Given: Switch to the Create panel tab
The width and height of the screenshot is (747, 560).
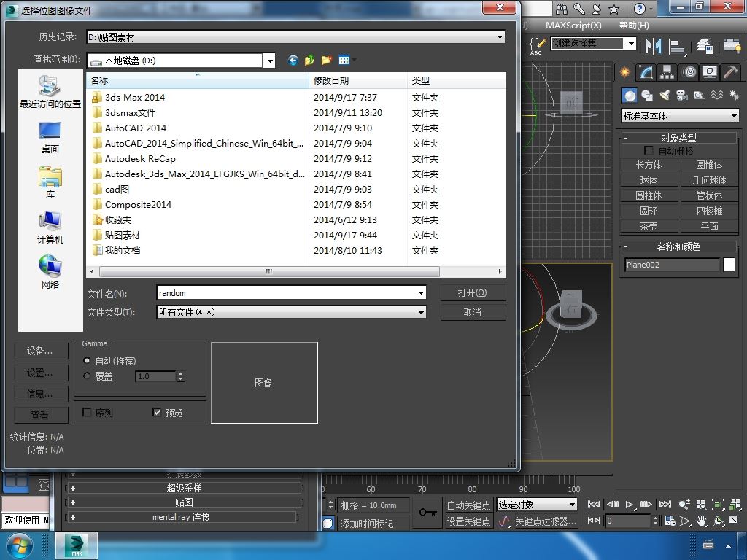Looking at the screenshot, I should [624, 72].
